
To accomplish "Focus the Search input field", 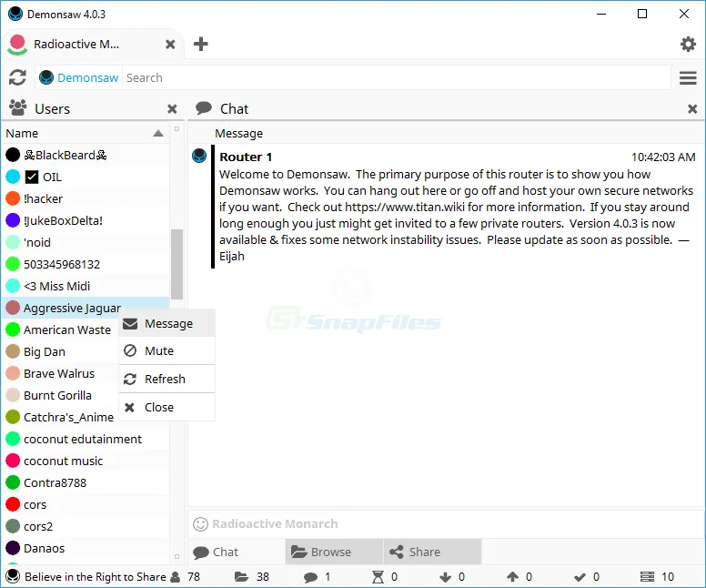I will [x=397, y=77].
